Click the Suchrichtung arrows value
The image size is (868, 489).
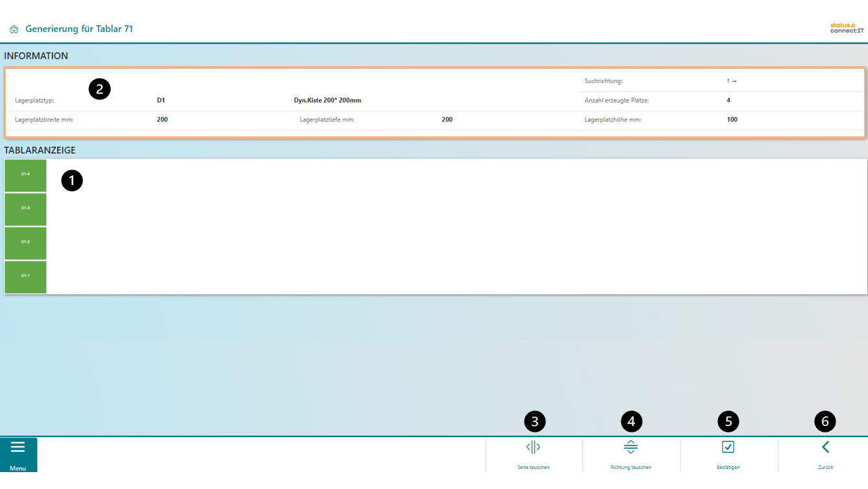pos(732,81)
